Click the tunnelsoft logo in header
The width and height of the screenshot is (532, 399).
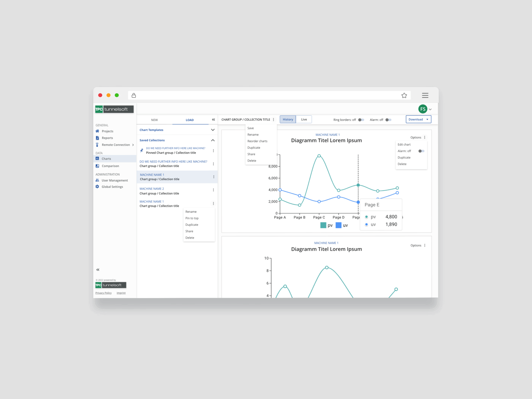click(x=114, y=109)
